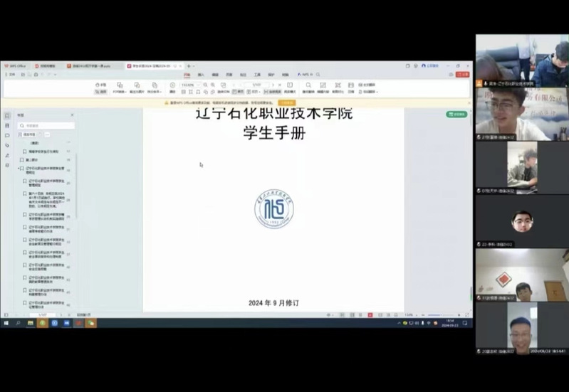The width and height of the screenshot is (569, 392).
Task: Open the comments panel icon in sidebar
Action: point(7,136)
